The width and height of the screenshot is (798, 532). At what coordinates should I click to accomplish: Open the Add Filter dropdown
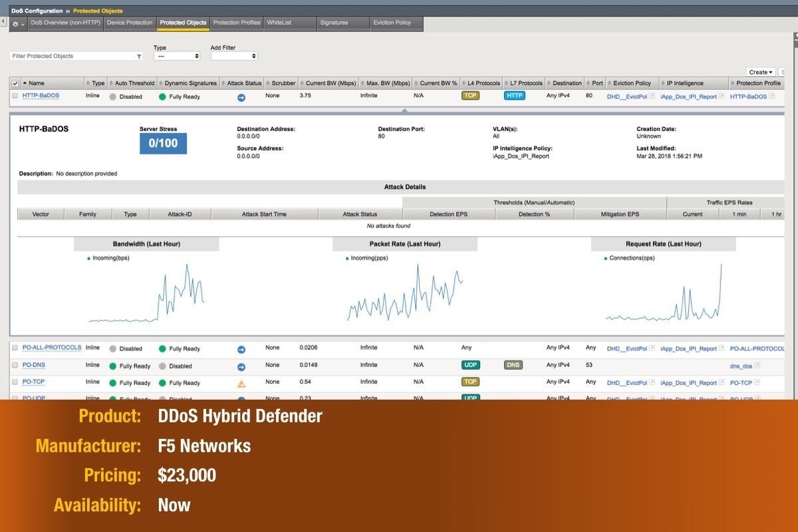234,57
